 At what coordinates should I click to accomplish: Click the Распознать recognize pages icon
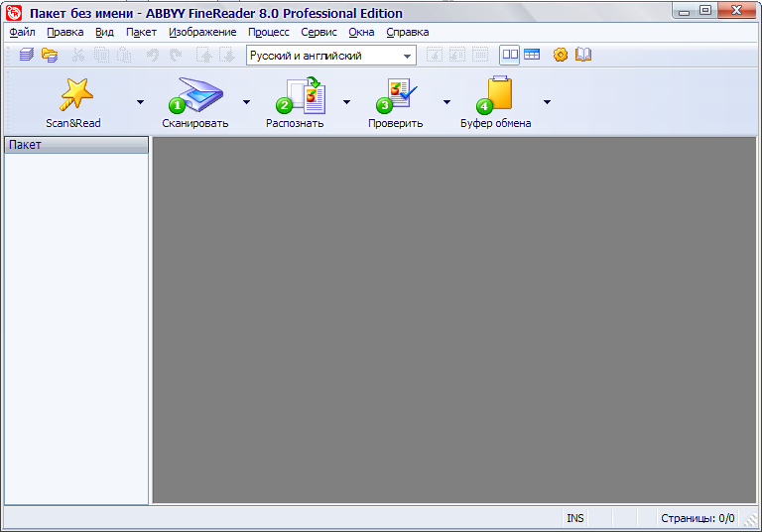pyautogui.click(x=301, y=95)
